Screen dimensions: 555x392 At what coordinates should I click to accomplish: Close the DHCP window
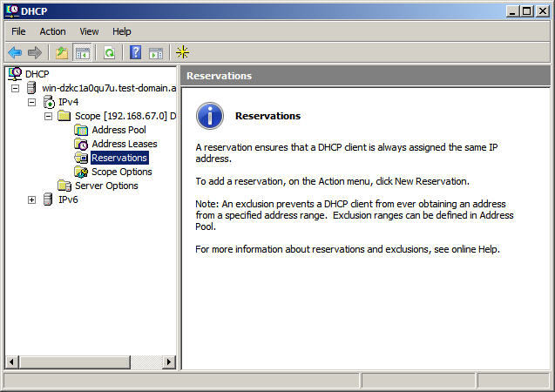(x=542, y=11)
